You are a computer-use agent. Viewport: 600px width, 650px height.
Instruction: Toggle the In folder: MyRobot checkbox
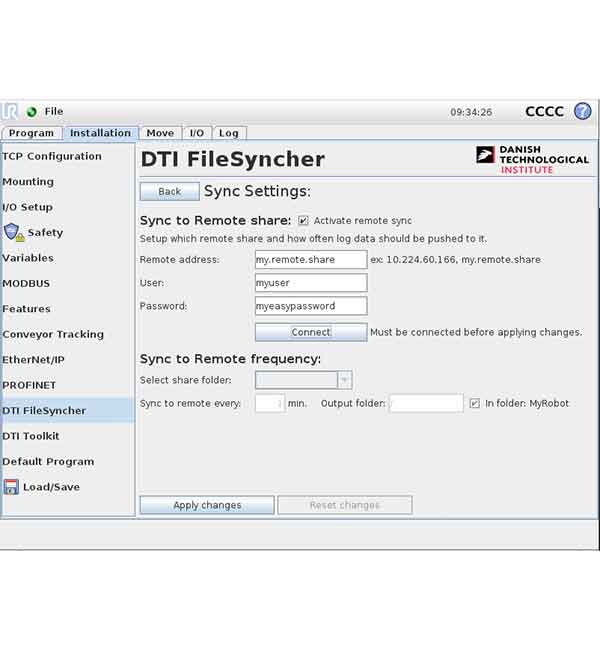tap(475, 403)
